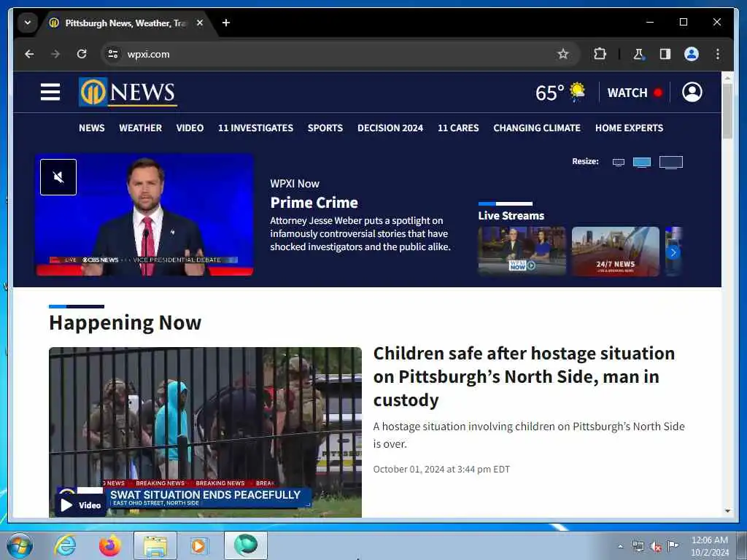Read hostage situation summary text

click(x=529, y=435)
